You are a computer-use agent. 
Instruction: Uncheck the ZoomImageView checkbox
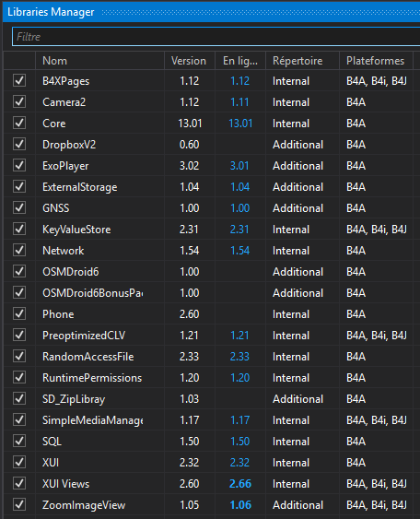pos(19,504)
